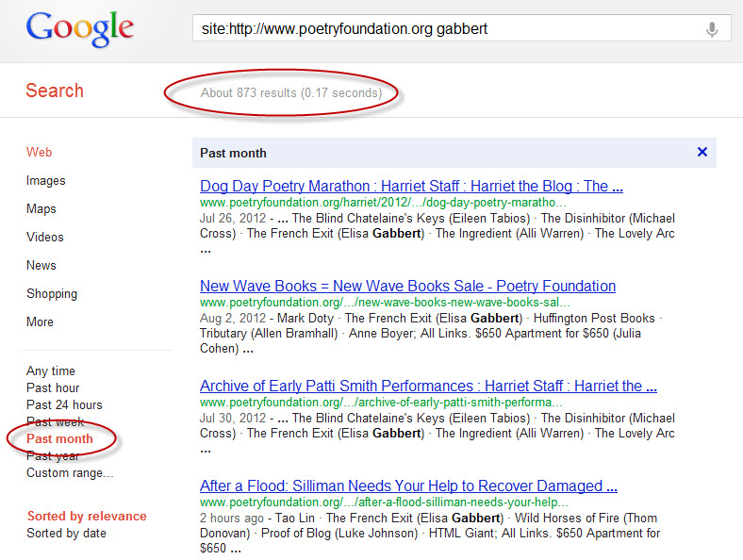Open the After a Flood Silliman result
The height and width of the screenshot is (560, 743).
pyautogui.click(x=408, y=486)
